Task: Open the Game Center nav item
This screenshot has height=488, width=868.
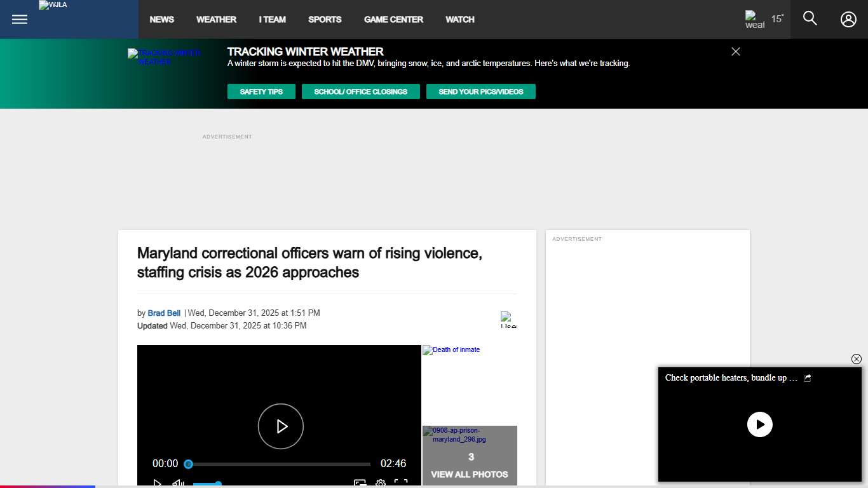Action: point(393,20)
